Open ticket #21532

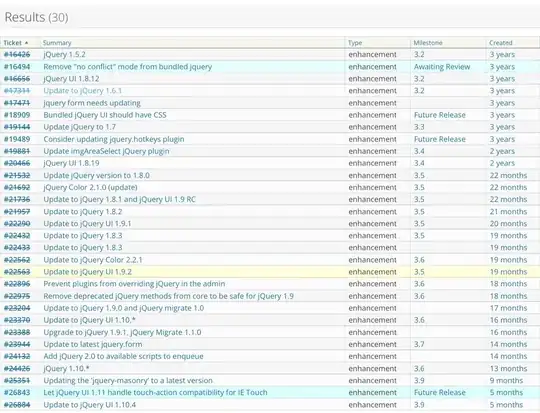pyautogui.click(x=17, y=175)
